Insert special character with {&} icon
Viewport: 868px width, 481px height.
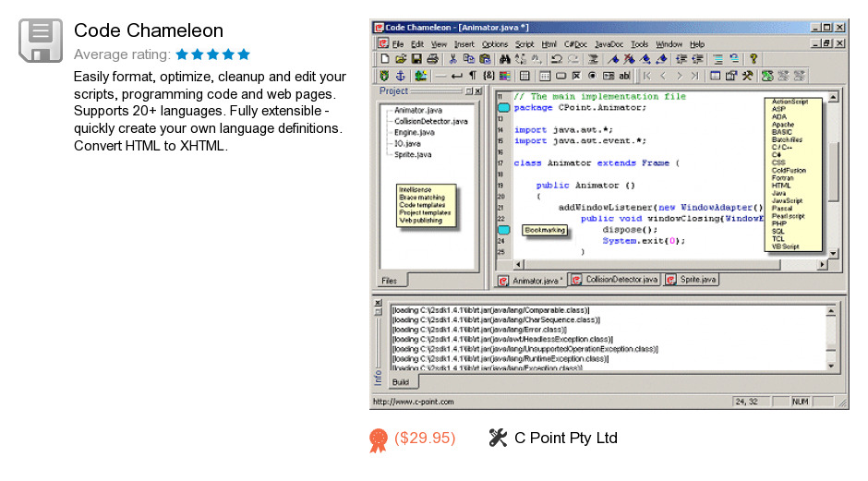click(488, 76)
